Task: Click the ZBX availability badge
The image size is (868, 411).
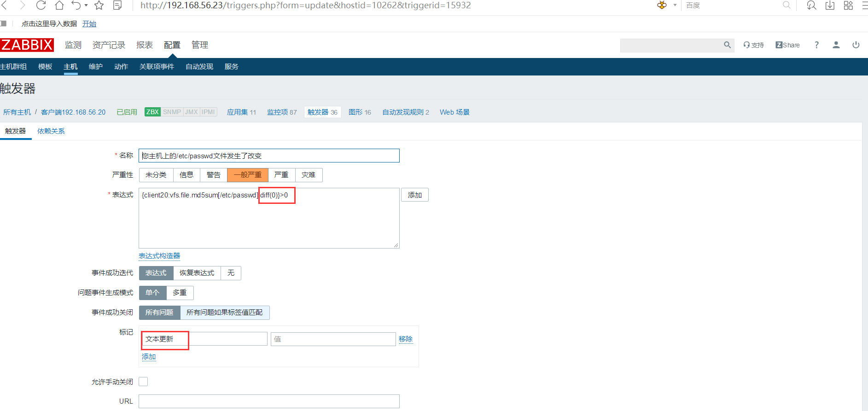Action: point(152,112)
